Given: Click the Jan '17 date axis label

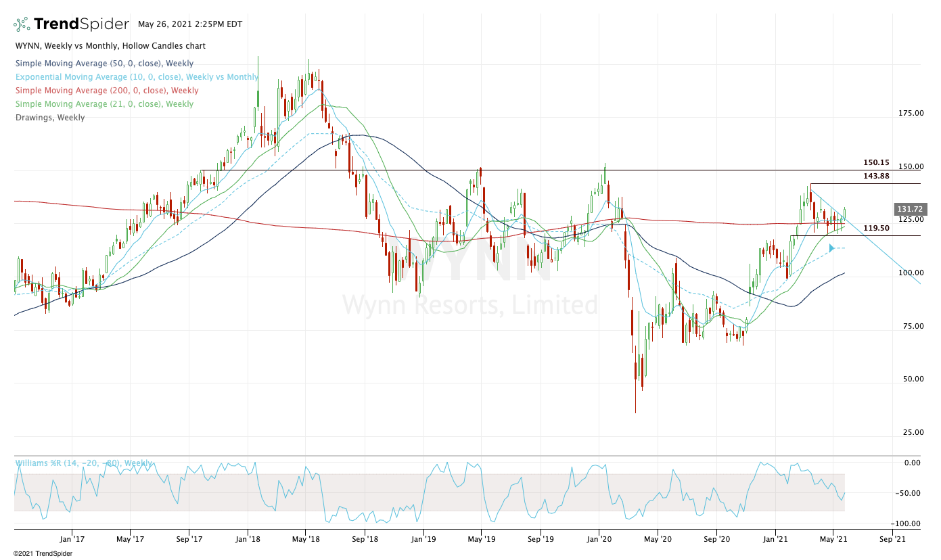Looking at the screenshot, I should 71,539.
